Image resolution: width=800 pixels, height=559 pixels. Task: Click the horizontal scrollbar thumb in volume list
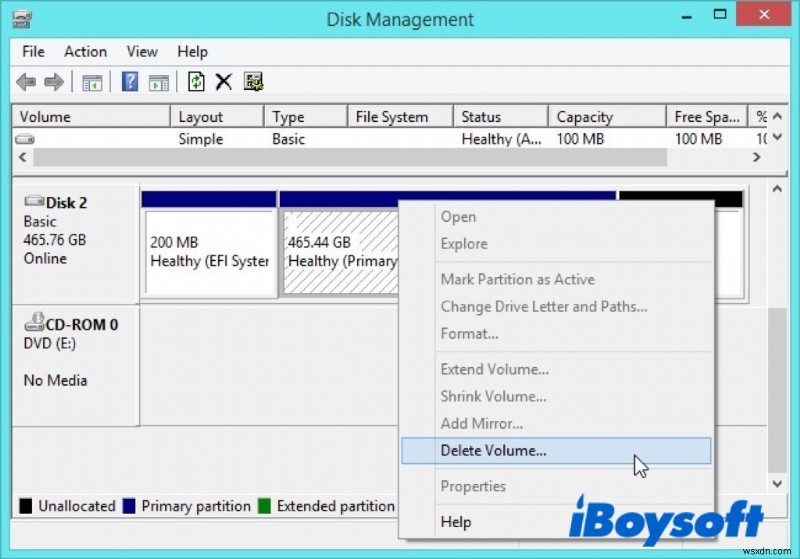pos(350,158)
